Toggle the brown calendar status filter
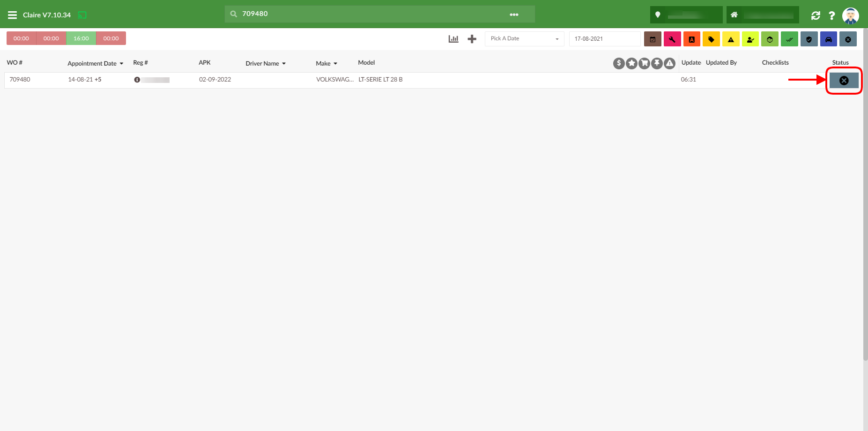868x431 pixels. (x=653, y=39)
